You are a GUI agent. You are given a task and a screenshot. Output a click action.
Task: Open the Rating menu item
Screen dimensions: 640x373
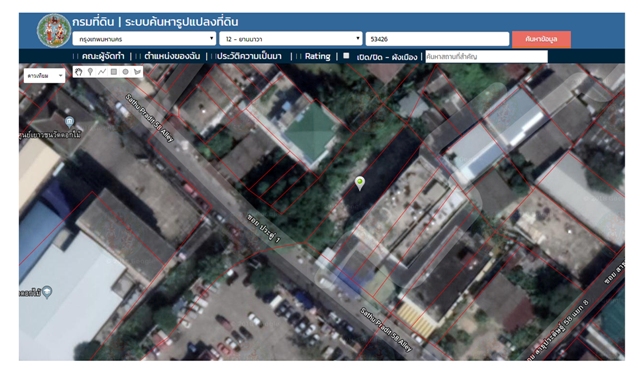(318, 56)
